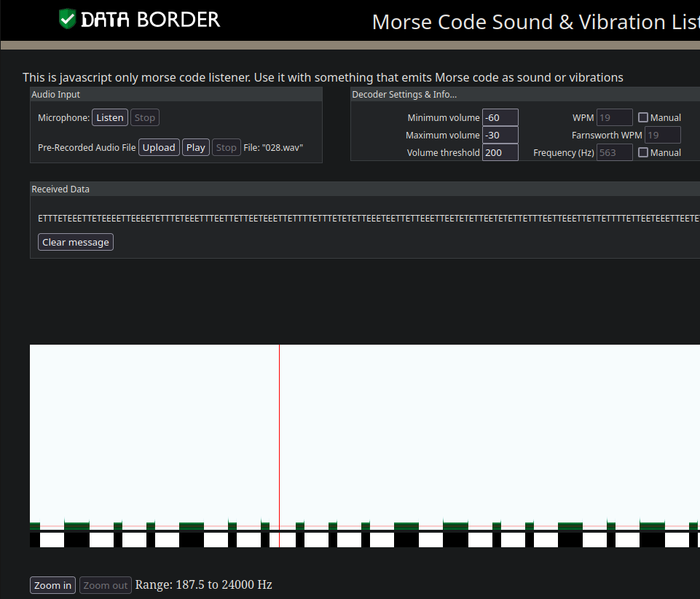Click the Received Data panel header

coord(364,189)
